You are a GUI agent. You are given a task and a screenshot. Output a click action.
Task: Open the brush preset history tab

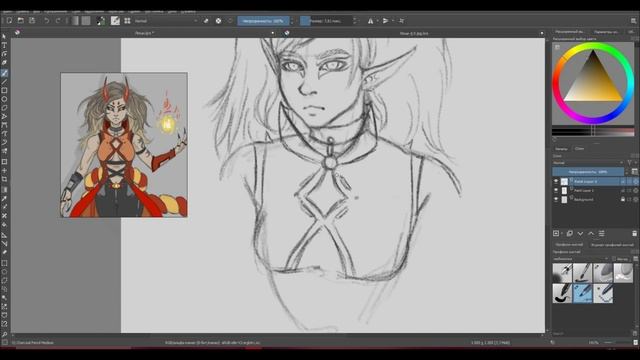(612, 244)
